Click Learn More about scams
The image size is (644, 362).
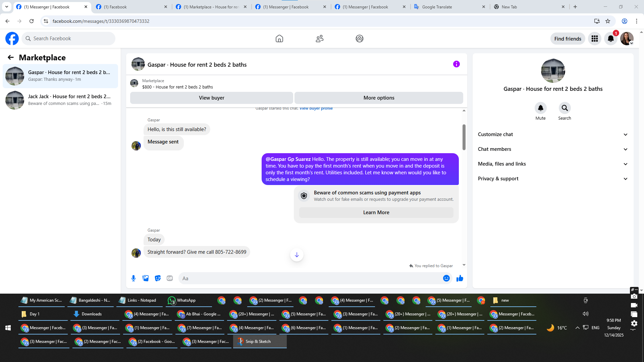click(376, 213)
